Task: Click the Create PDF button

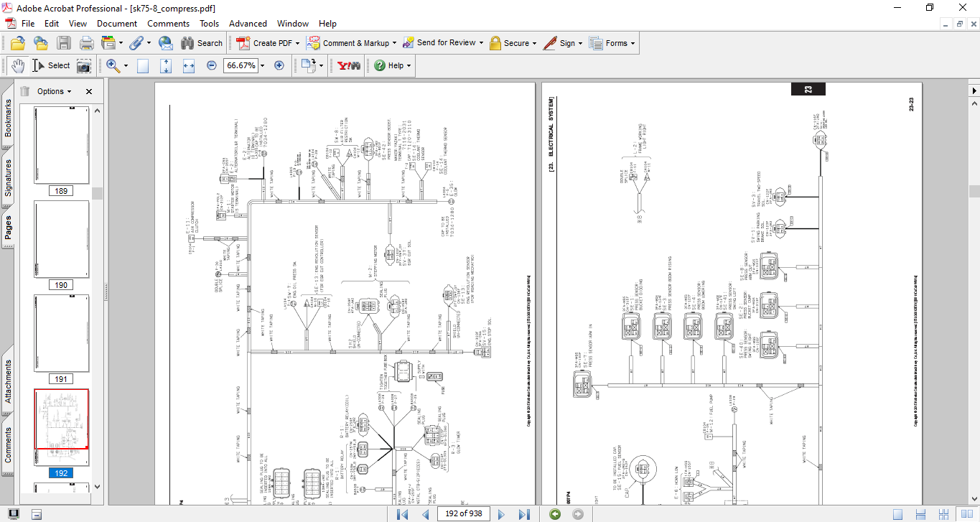Action: tap(267, 43)
